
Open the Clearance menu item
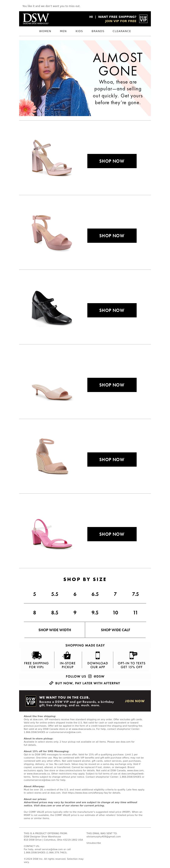pos(122,31)
